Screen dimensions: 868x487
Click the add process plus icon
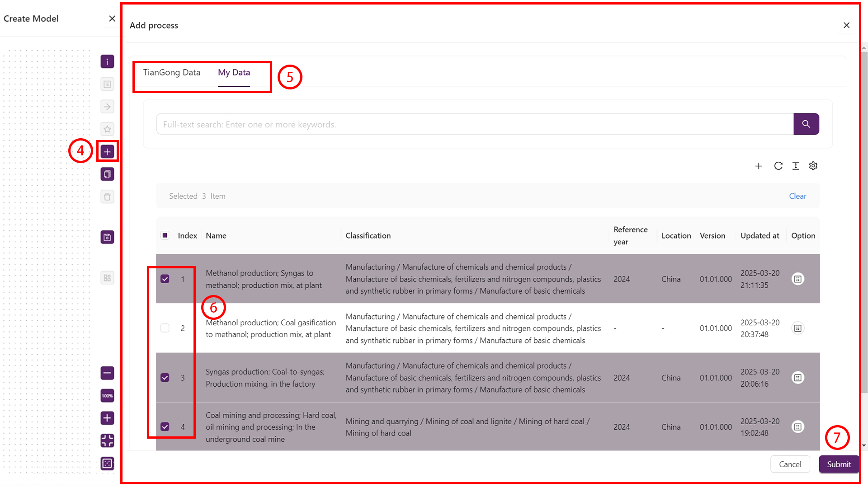coord(107,152)
